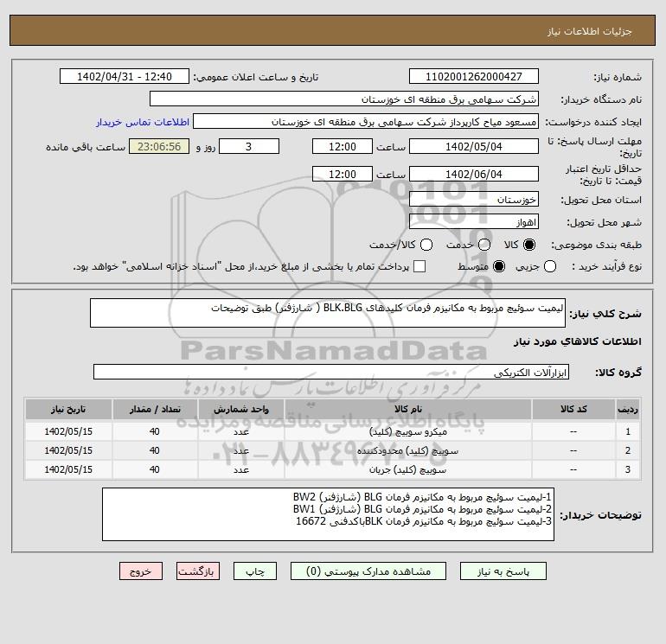Screen dimensions: 666x644
Task: Click the buyer organization name field
Action: (344, 99)
